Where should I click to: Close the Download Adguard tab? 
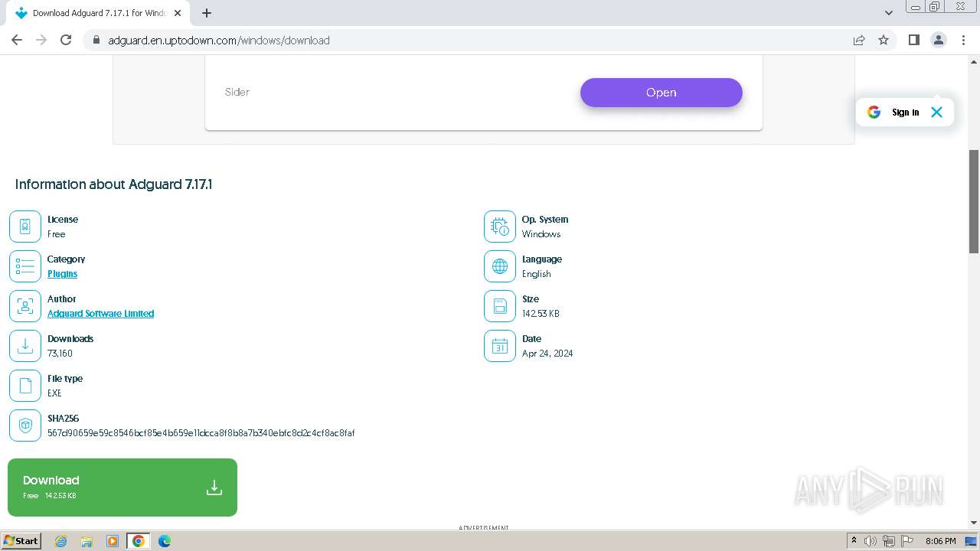[x=178, y=13]
